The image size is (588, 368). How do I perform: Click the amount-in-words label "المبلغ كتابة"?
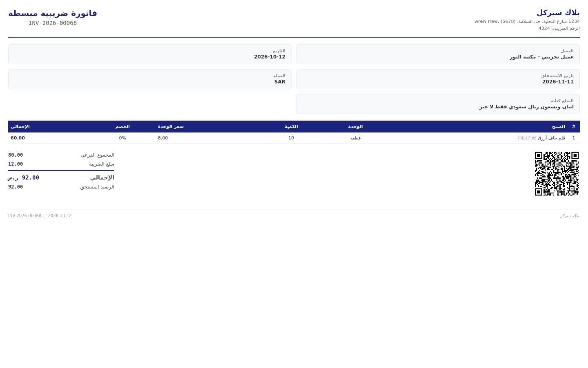coord(562,101)
